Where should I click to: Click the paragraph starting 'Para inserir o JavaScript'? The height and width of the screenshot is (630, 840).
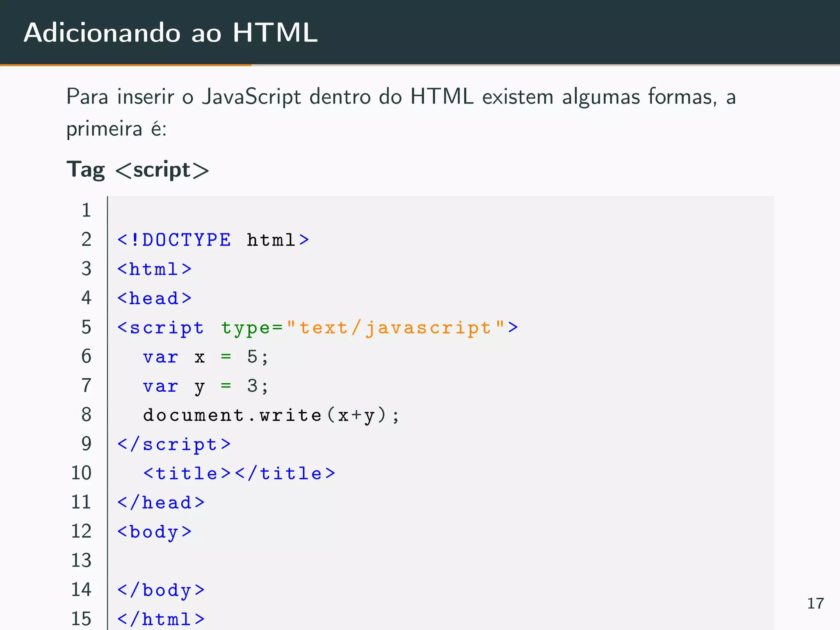coord(401,112)
